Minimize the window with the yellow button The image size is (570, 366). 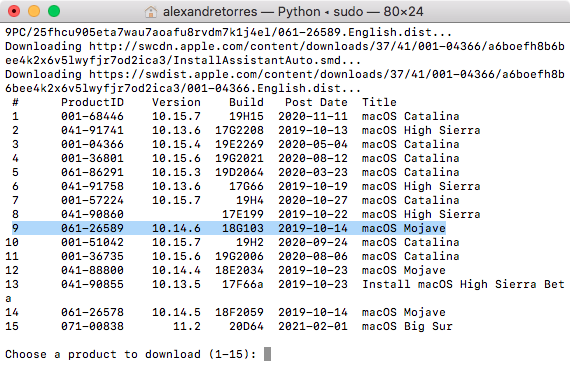point(34,11)
